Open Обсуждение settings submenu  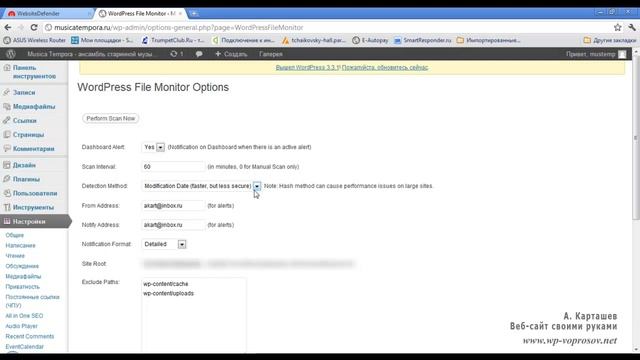22,266
